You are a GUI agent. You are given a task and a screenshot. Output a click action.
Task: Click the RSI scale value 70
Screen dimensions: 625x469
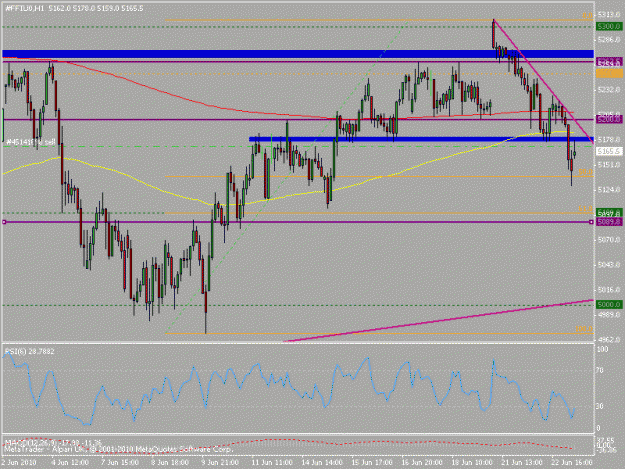(601, 371)
